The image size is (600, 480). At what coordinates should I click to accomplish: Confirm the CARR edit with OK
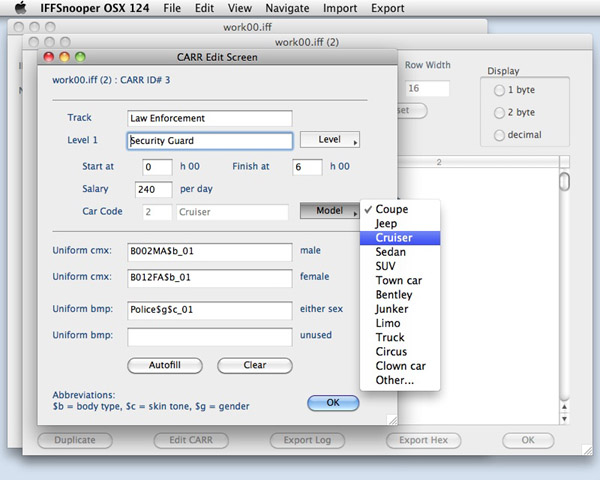(332, 402)
